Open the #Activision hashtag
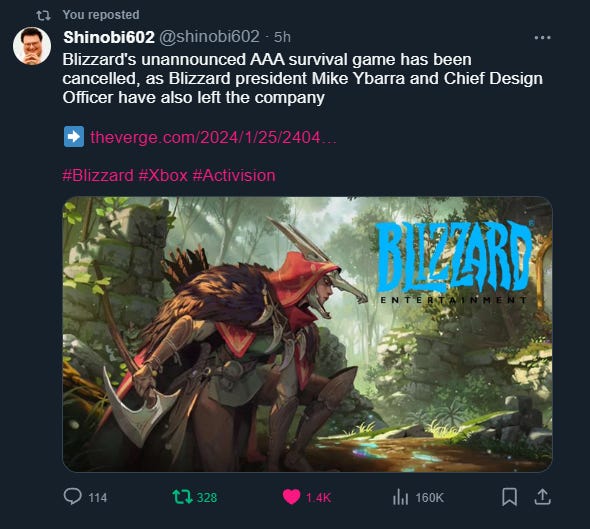Screen dimensions: 590x529 click(234, 176)
